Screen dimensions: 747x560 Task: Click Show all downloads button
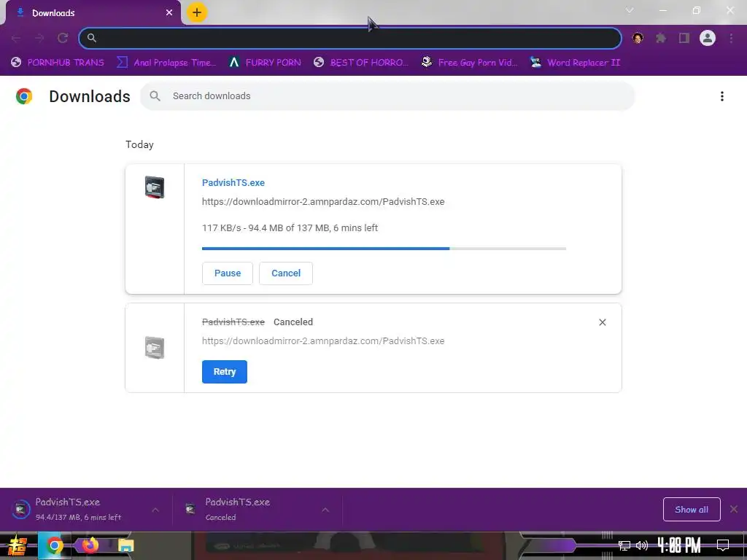tap(692, 510)
